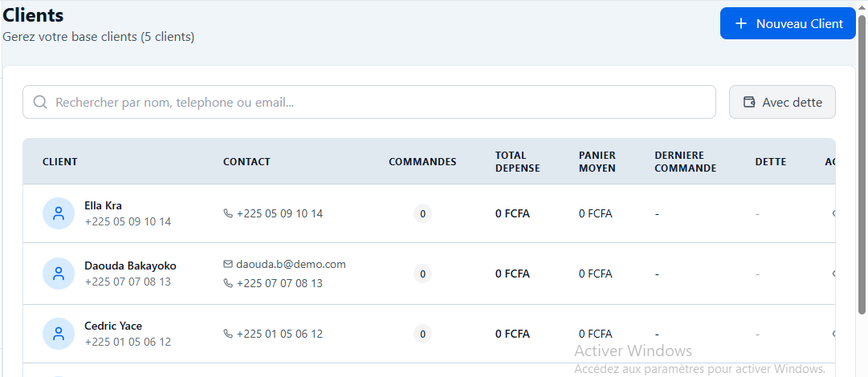Click the plus icon in Nouveau Client
The height and width of the screenshot is (377, 868).
(740, 24)
